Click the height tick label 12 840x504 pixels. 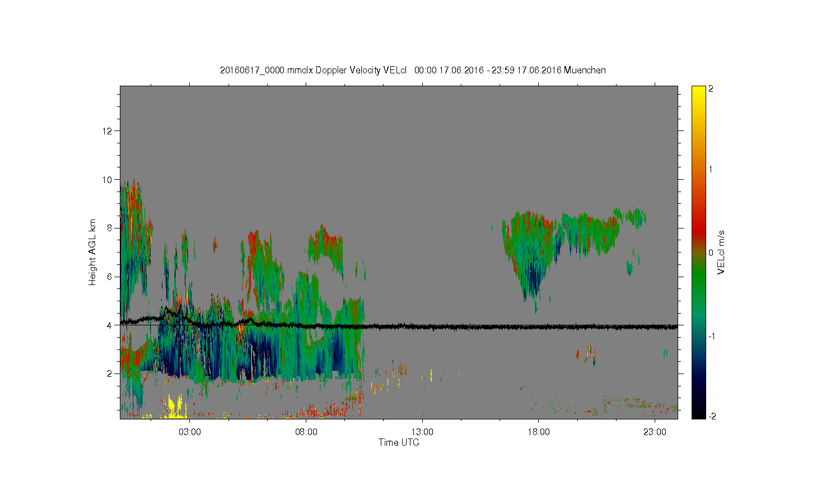108,131
